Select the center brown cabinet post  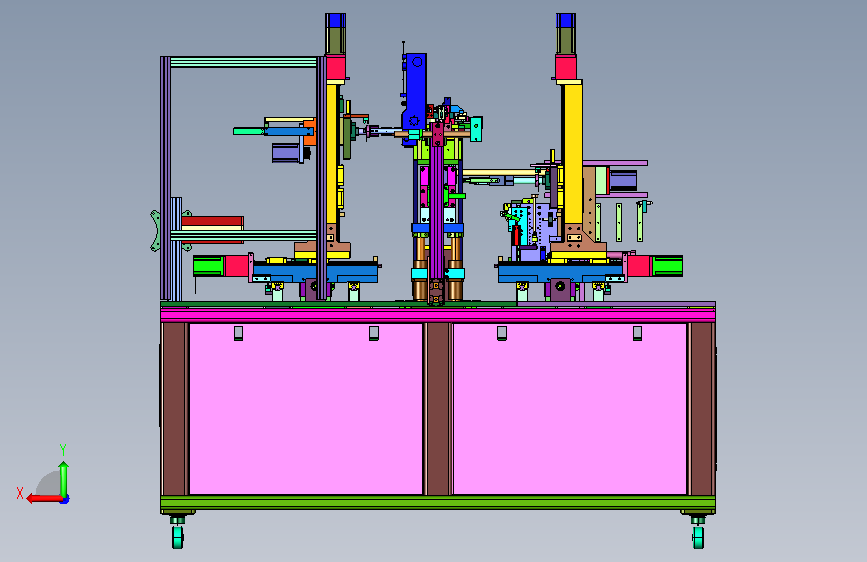[x=438, y=409]
